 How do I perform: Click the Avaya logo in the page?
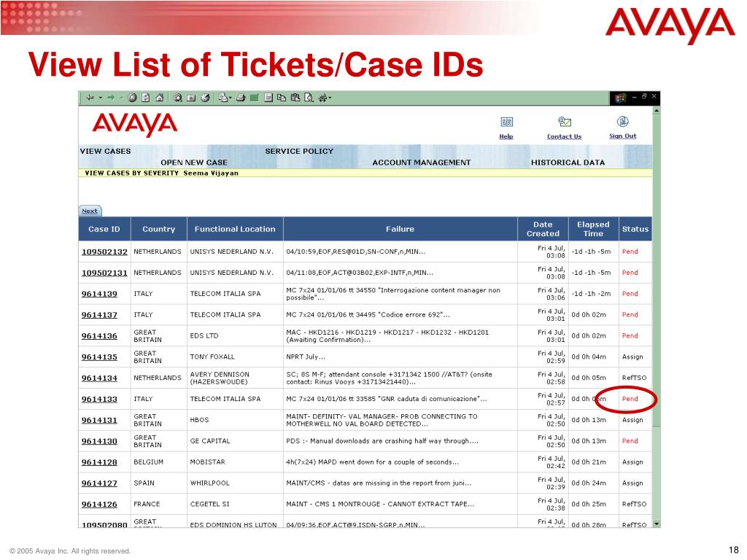tap(135, 124)
